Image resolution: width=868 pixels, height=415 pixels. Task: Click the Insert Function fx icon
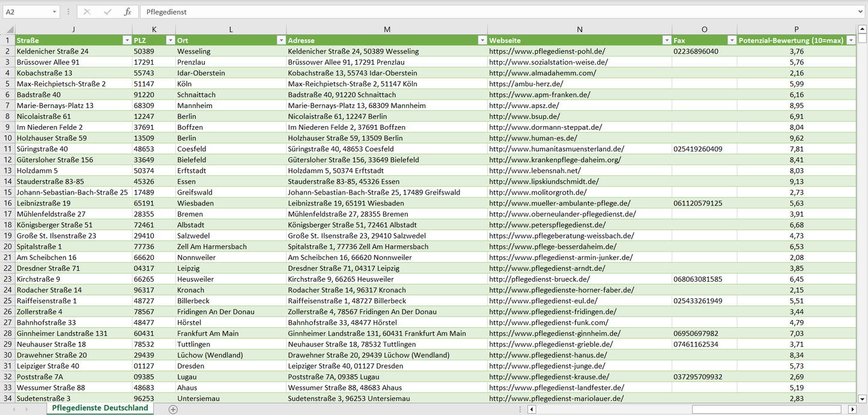click(x=127, y=12)
